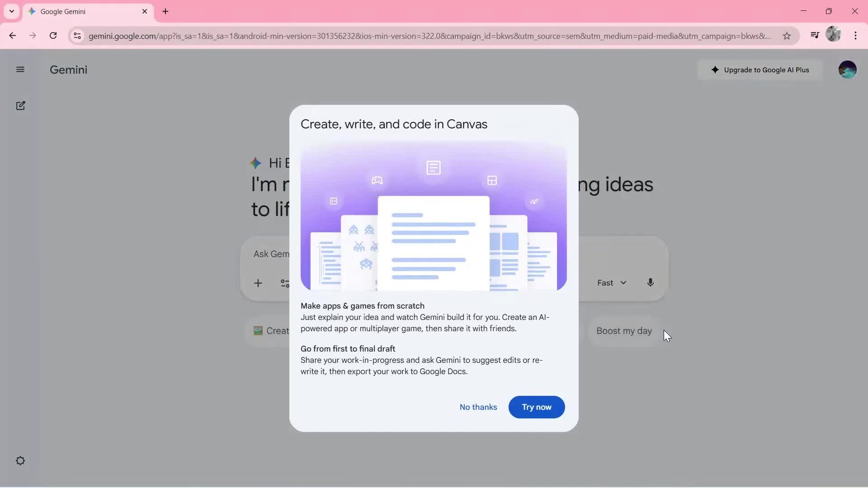
Task: Click the Try now button
Action: pyautogui.click(x=536, y=407)
